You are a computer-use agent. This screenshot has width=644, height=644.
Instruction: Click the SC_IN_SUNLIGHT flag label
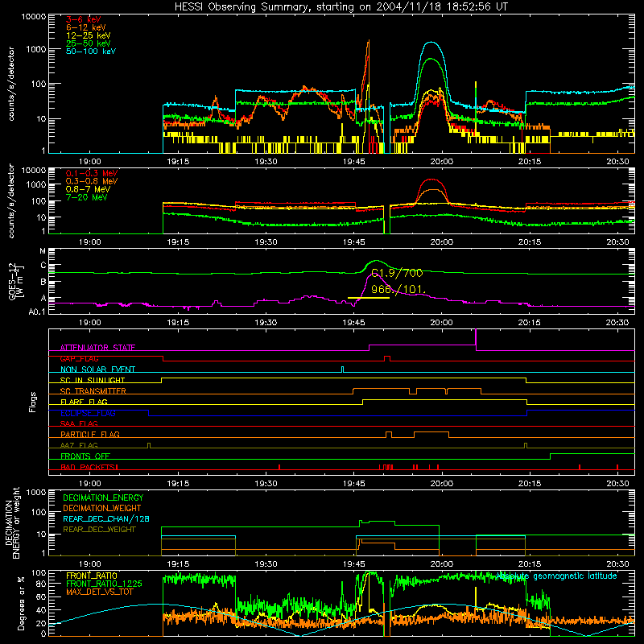pos(93,380)
